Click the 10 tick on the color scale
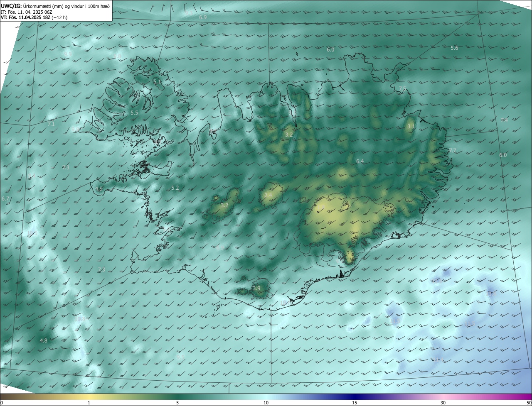Image resolution: width=532 pixels, height=406 pixels. [266, 403]
